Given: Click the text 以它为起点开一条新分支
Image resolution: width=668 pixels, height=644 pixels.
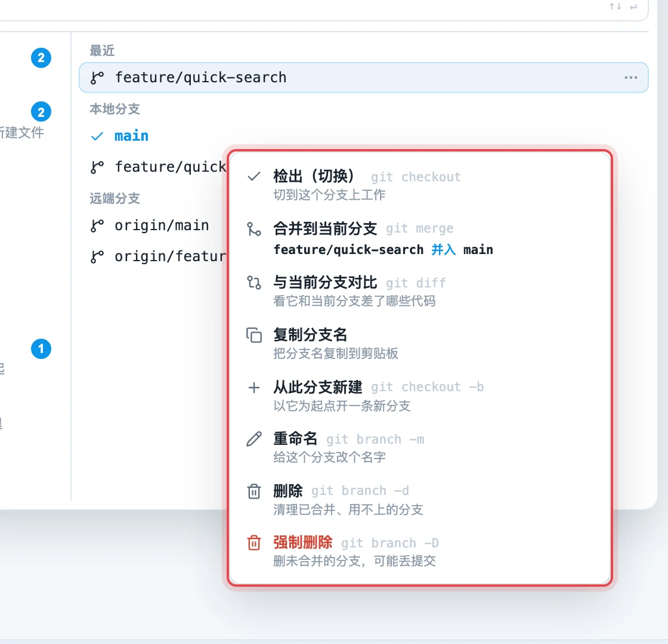Looking at the screenshot, I should pos(342,406).
